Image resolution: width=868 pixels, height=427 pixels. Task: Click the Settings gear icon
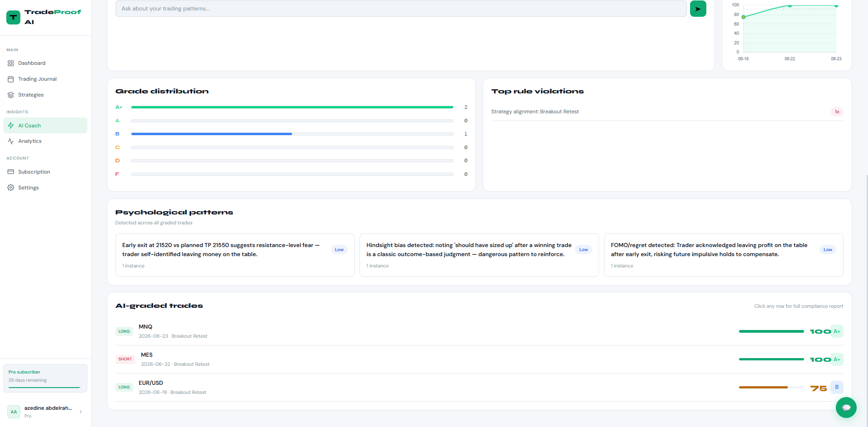[11, 188]
